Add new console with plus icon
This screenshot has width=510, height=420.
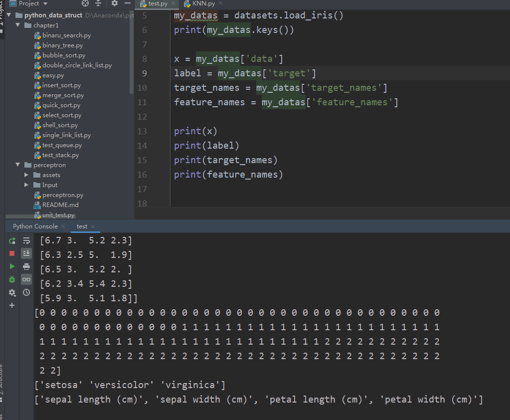[x=12, y=305]
